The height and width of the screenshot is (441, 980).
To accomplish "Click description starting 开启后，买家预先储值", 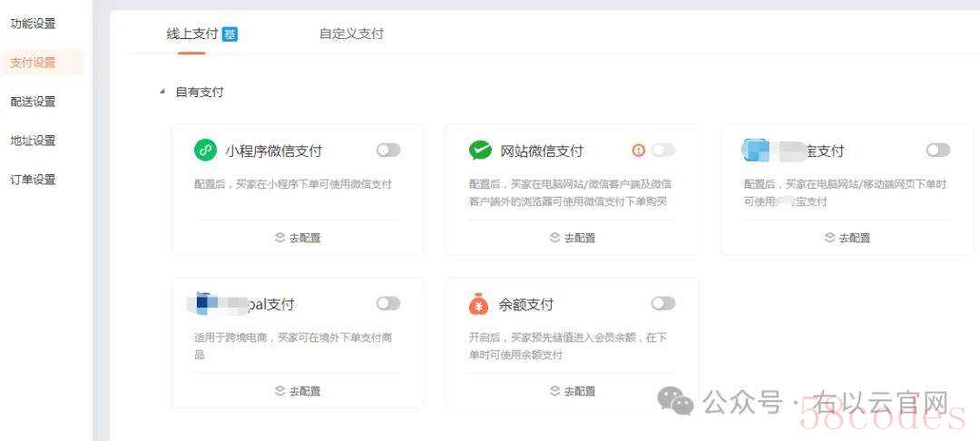I will tap(569, 346).
